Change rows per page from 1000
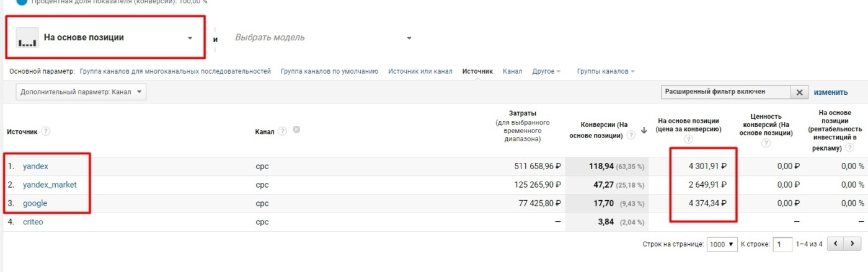 click(x=722, y=244)
